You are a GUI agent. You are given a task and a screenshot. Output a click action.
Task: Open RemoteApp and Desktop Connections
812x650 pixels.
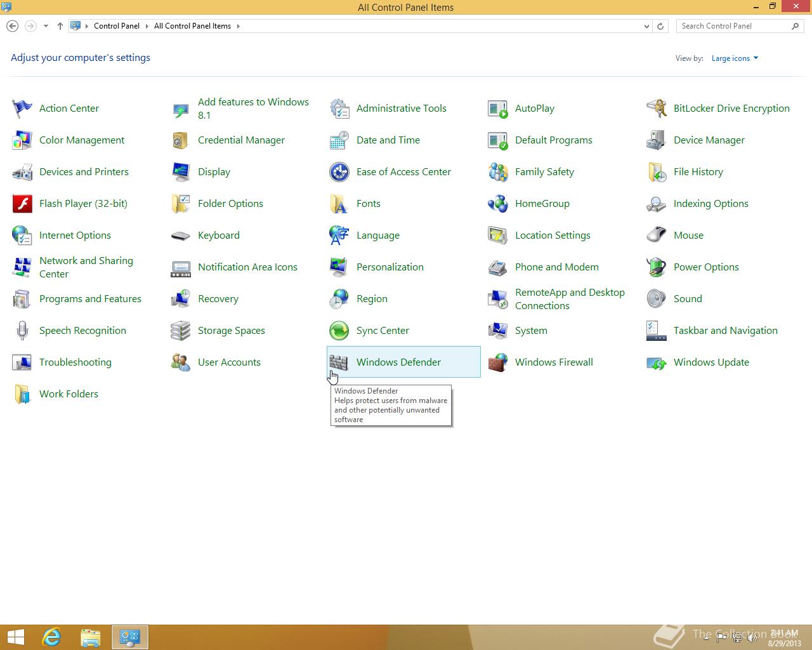pyautogui.click(x=570, y=299)
